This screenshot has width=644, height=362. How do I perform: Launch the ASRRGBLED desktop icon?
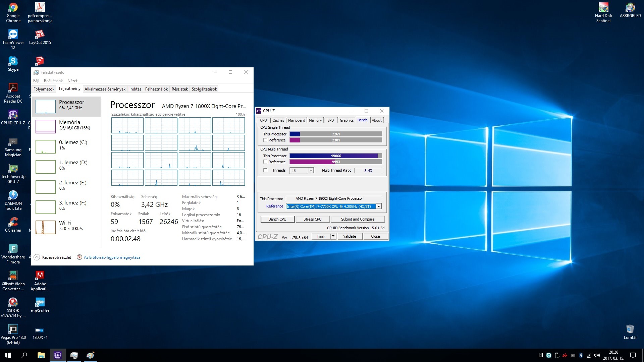click(630, 10)
